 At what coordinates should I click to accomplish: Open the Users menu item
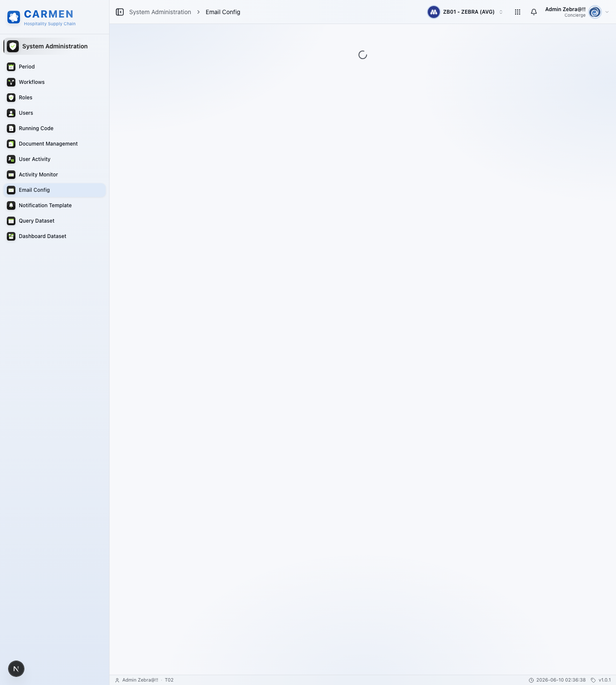[54, 113]
